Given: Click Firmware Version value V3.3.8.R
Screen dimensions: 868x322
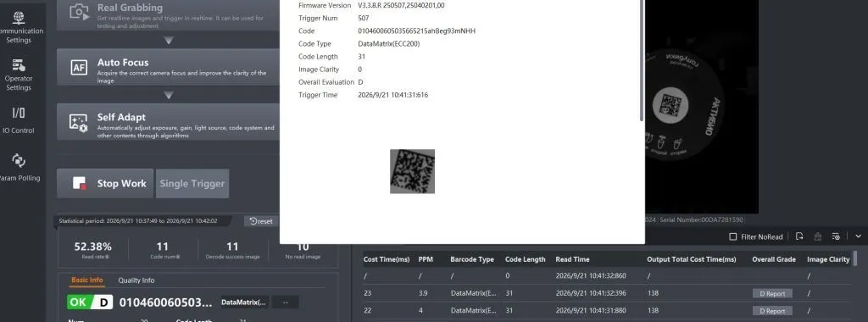Looking at the screenshot, I should point(401,6).
